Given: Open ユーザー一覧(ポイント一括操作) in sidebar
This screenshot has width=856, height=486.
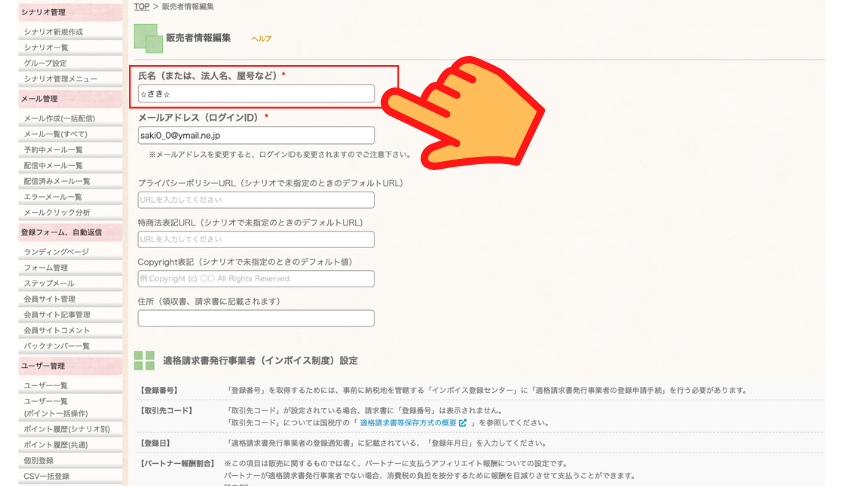Looking at the screenshot, I should point(56,407).
